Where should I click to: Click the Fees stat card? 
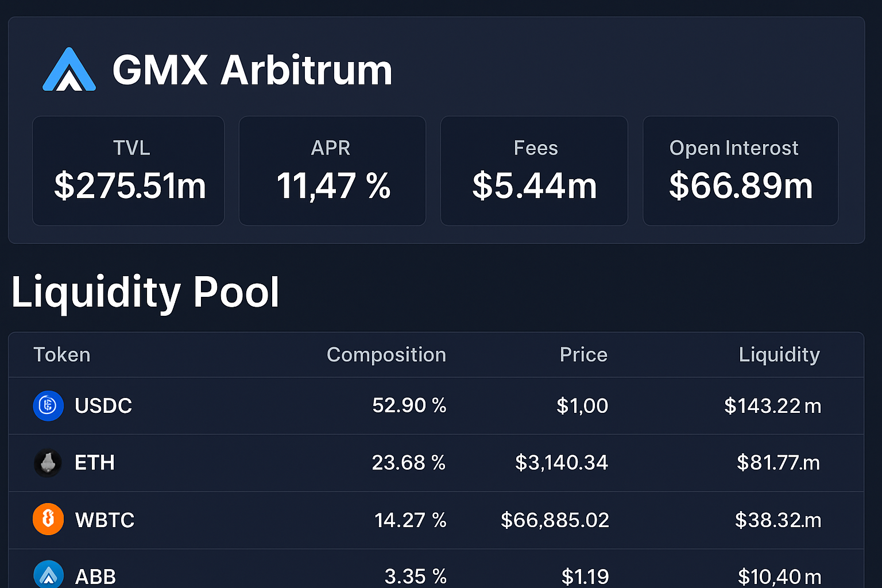[x=534, y=171]
